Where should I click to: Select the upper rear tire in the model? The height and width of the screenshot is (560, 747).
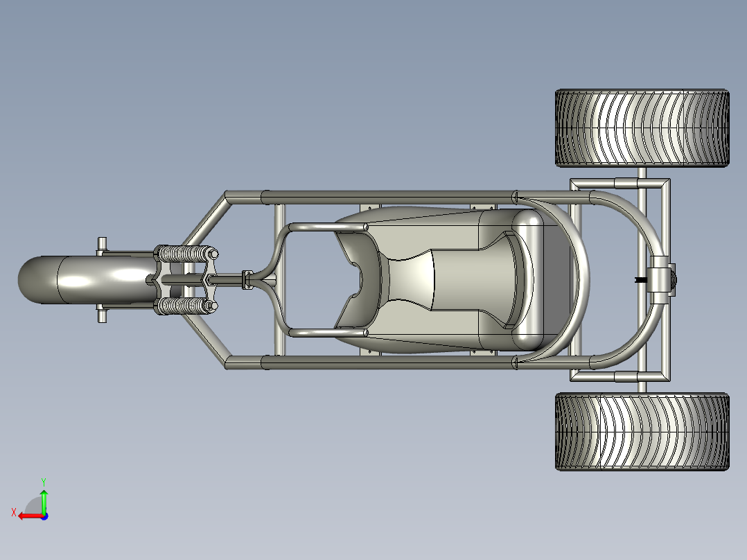[642, 128]
